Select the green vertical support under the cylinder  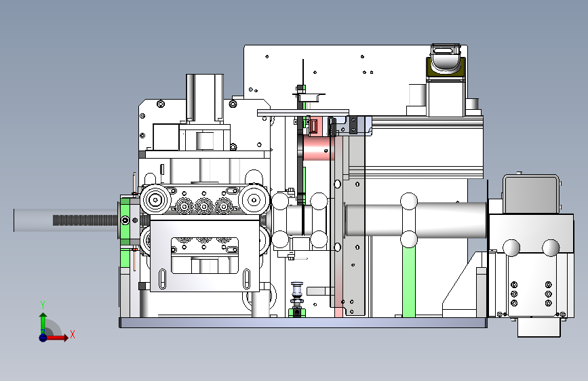pos(409,281)
